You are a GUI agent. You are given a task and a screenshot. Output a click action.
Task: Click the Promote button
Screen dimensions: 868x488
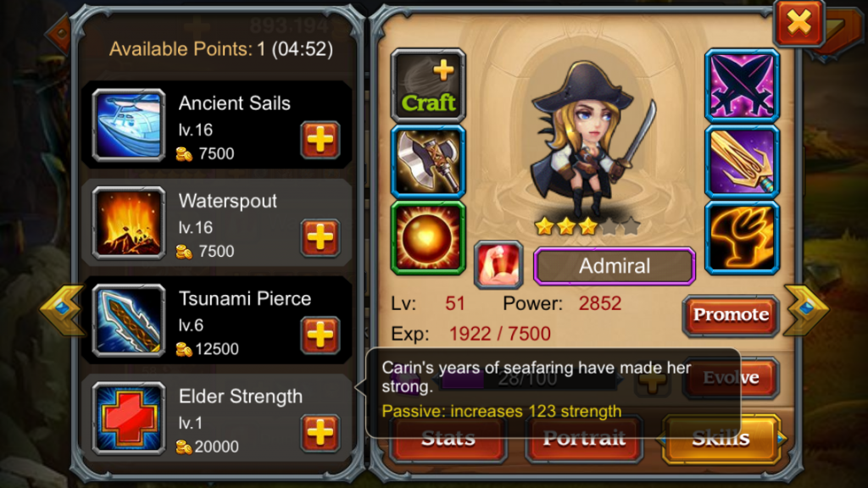(731, 315)
